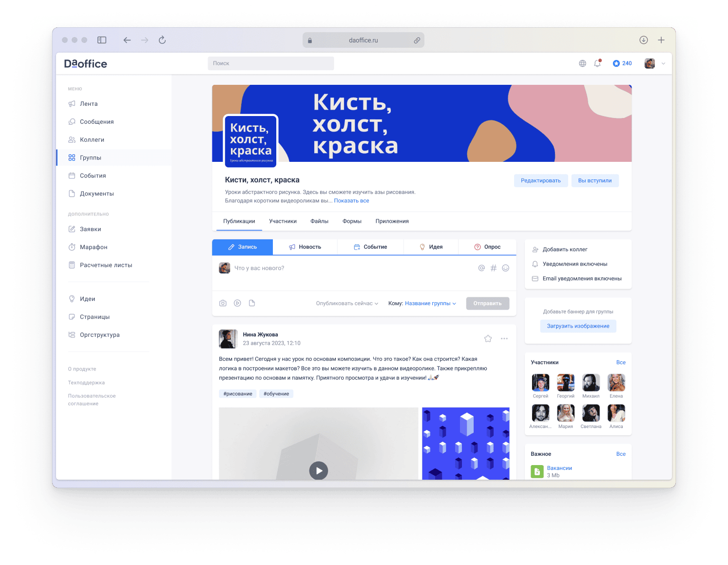Mention a colleague with @ icon

tap(481, 268)
